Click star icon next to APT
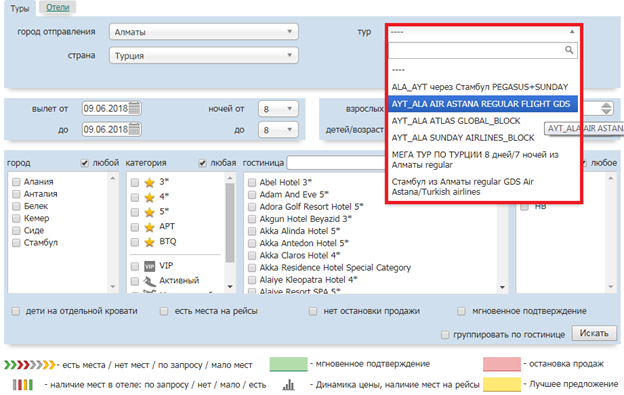The image size is (624, 395). pyautogui.click(x=150, y=227)
